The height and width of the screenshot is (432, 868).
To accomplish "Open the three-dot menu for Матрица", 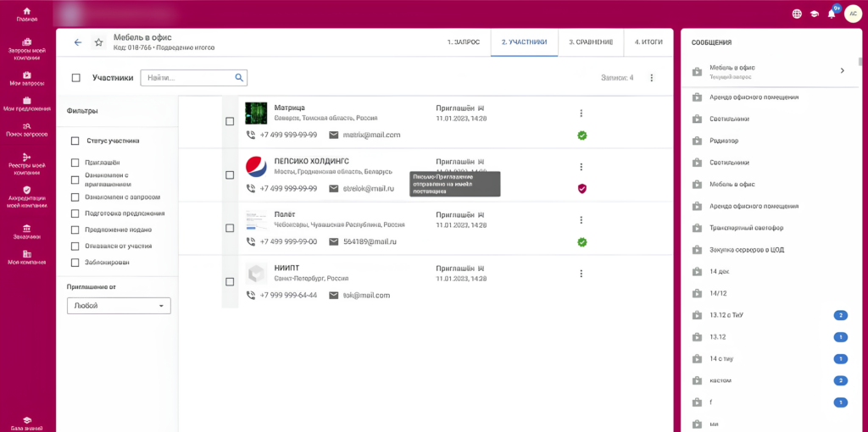I will tap(581, 114).
